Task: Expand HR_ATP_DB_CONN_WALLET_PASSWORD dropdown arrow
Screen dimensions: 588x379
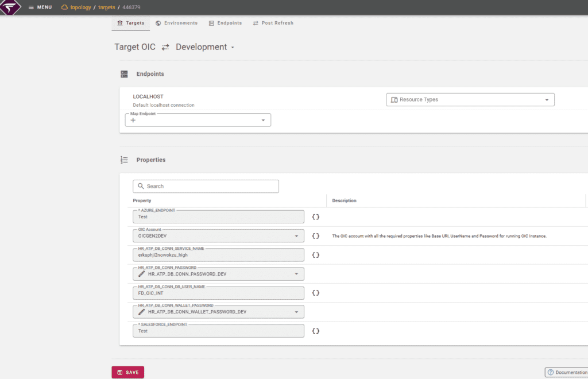Action: (x=296, y=312)
